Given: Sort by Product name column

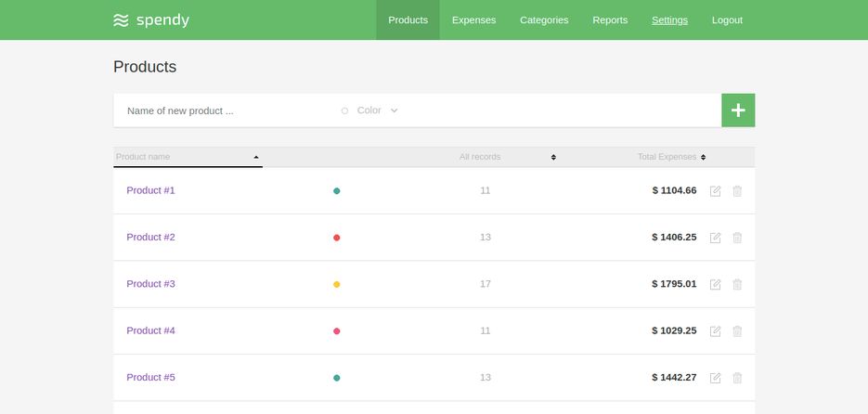Looking at the screenshot, I should click(x=188, y=157).
